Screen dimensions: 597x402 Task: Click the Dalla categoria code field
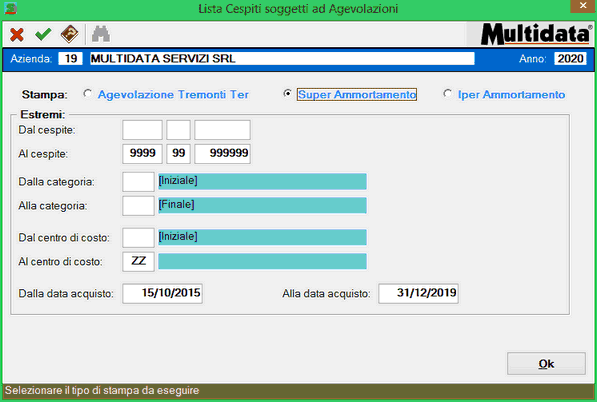138,182
